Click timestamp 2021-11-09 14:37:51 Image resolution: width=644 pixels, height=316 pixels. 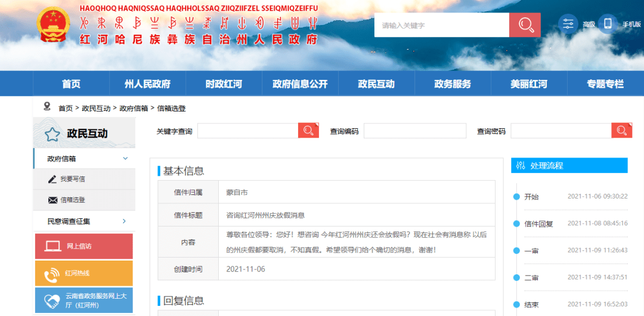click(597, 277)
